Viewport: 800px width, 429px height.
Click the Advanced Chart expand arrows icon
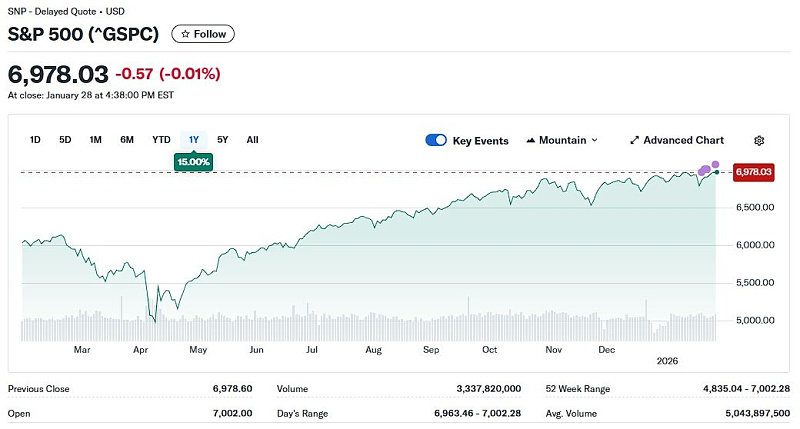pyautogui.click(x=634, y=141)
